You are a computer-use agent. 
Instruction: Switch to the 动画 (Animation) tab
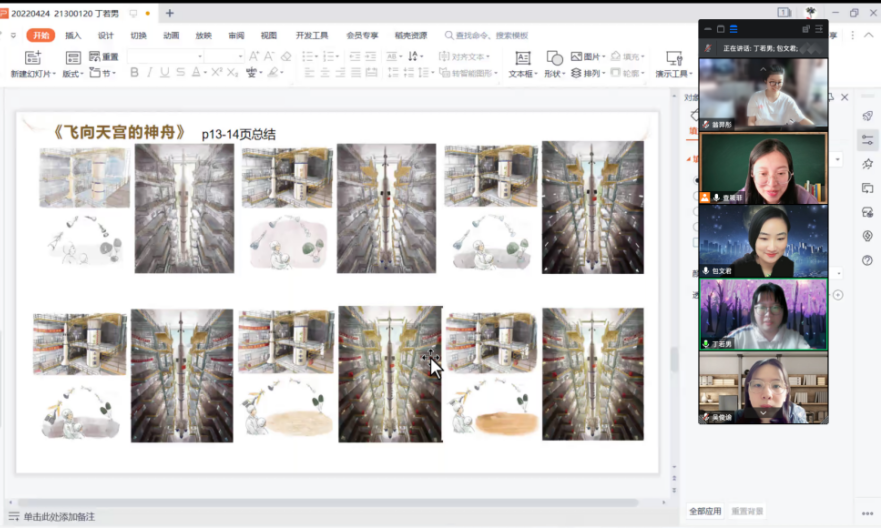(171, 35)
